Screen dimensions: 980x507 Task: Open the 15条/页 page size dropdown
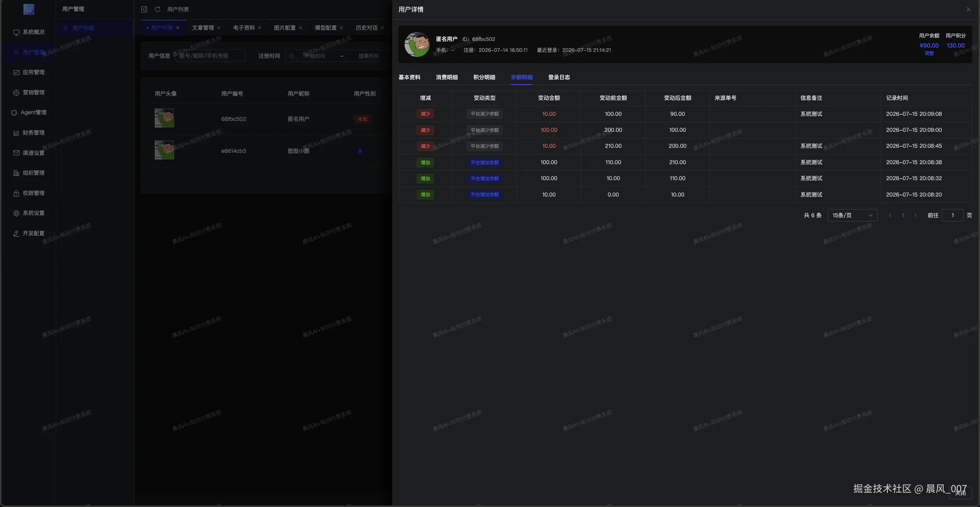pos(853,216)
